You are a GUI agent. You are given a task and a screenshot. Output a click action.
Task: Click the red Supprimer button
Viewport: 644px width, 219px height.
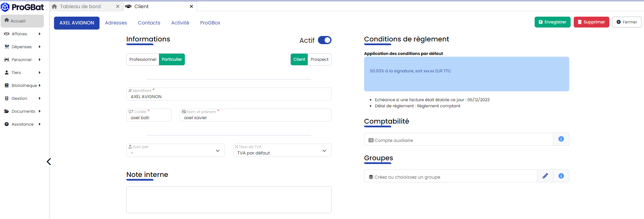pyautogui.click(x=591, y=22)
